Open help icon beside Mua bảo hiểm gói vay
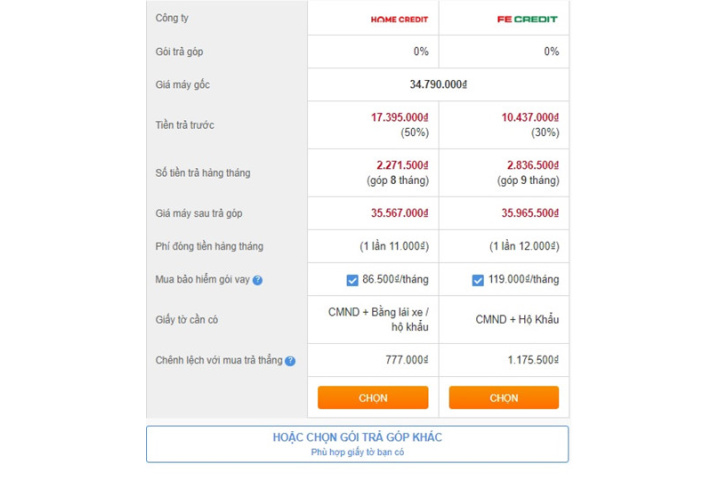 [258, 280]
